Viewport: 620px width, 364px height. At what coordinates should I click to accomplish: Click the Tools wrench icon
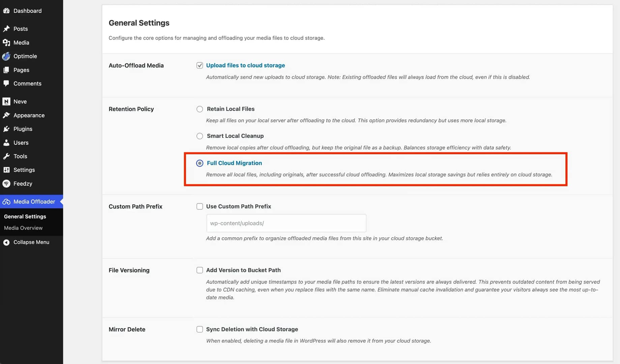click(x=6, y=156)
